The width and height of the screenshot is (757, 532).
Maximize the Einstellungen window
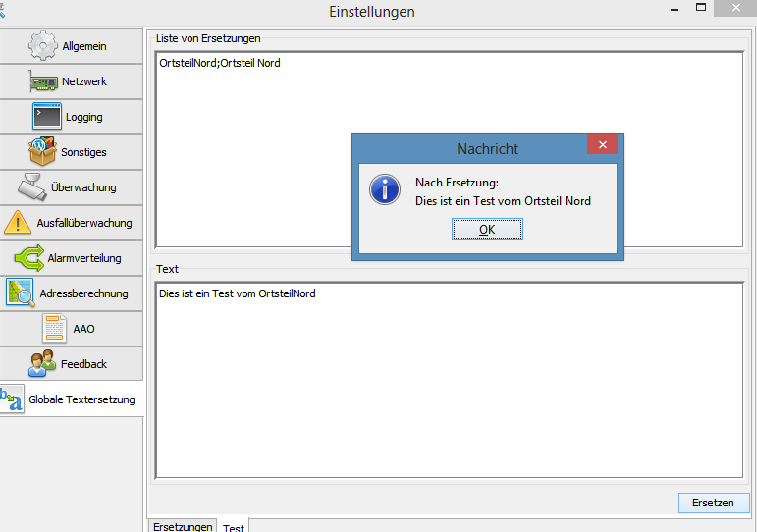point(701,8)
